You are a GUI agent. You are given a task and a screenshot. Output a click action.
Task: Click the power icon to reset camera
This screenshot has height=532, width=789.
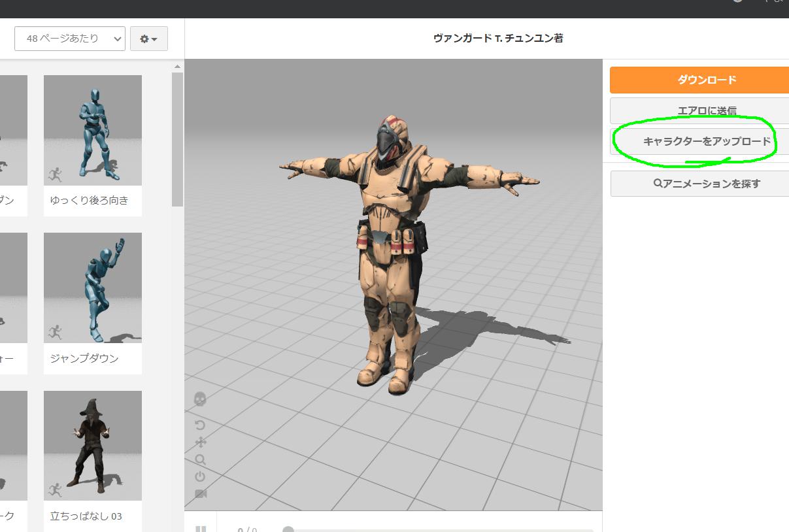pyautogui.click(x=200, y=477)
